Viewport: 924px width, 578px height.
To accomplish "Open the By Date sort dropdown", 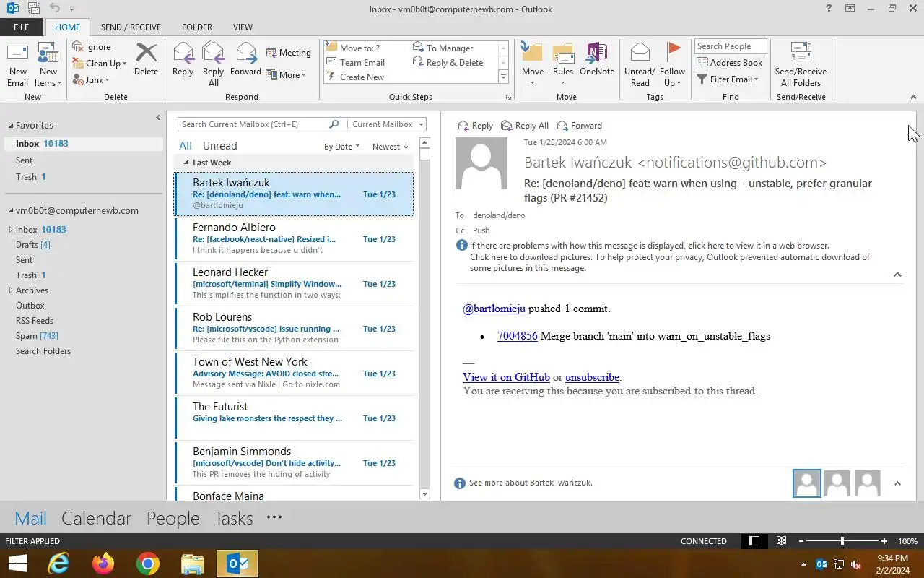I will coord(341,147).
